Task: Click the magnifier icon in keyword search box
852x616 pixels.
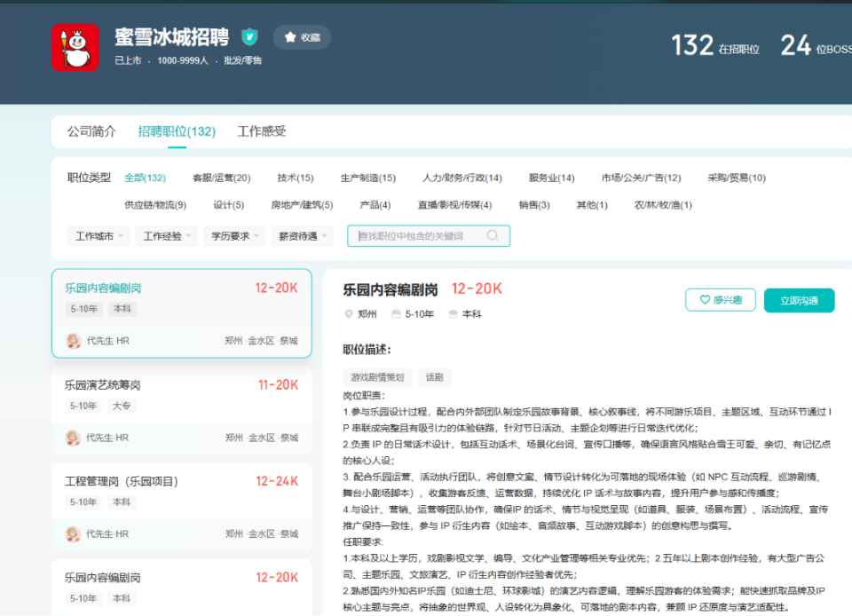Action: click(493, 235)
